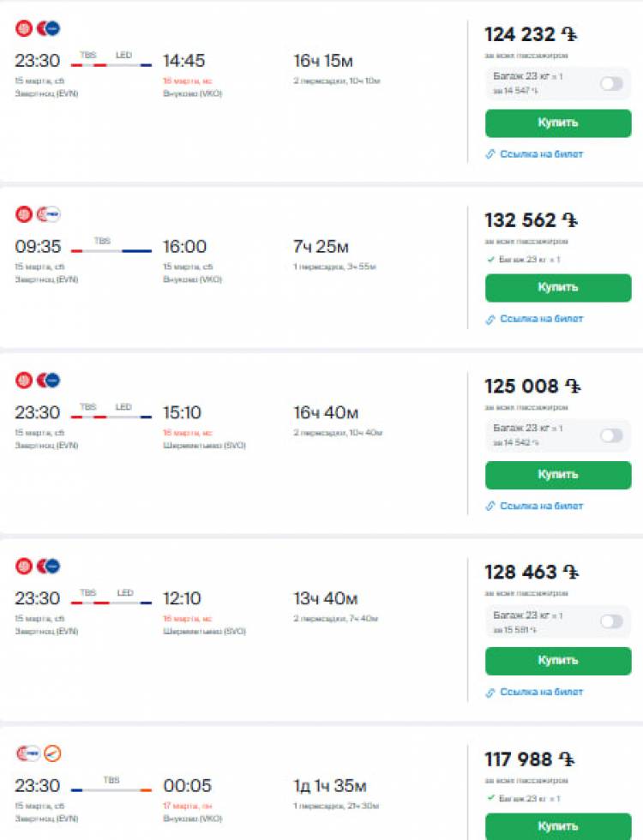Click airline logos on the 117 988 ticket
Image resolution: width=643 pixels, height=840 pixels.
coord(39,753)
